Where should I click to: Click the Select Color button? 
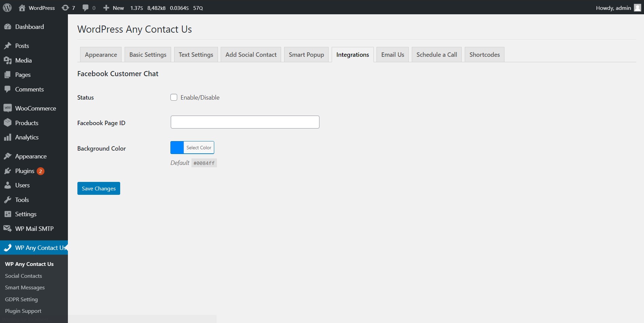199,148
